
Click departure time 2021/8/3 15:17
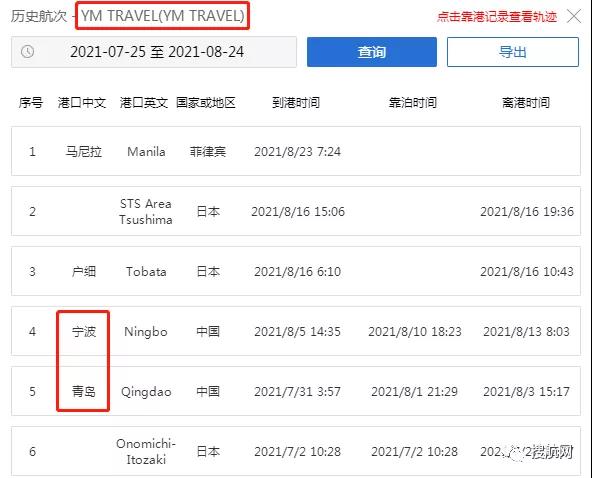[x=526, y=392]
